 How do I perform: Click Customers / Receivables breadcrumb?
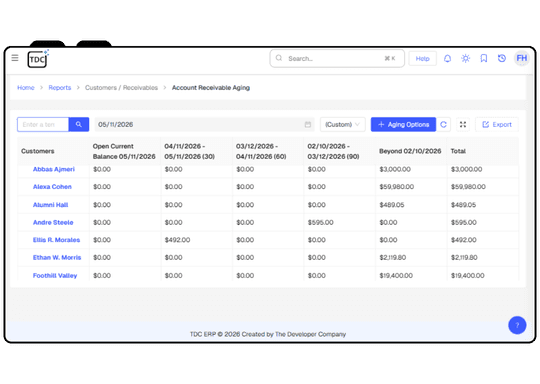click(x=121, y=87)
